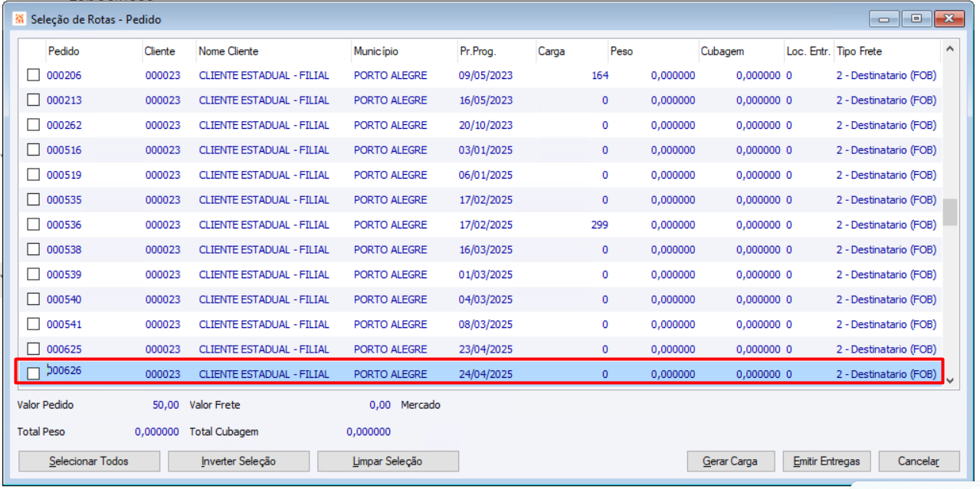Sort by the Pedido column header

pos(93,51)
